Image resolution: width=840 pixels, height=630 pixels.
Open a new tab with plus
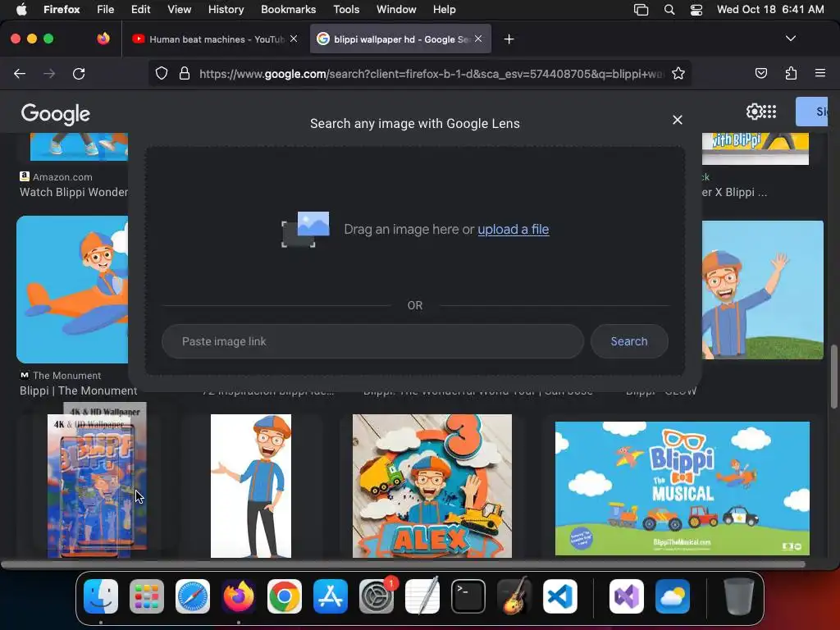point(509,39)
